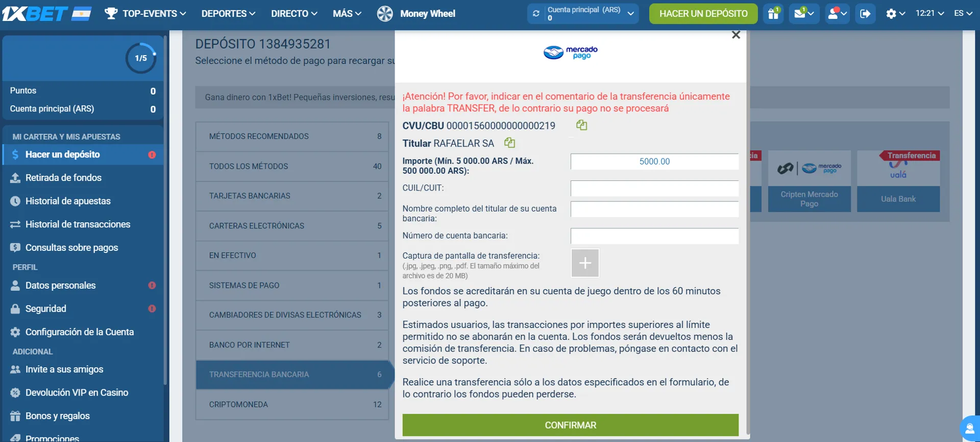The width and height of the screenshot is (980, 442).
Task: Expand the ES language selector
Action: click(x=963, y=14)
